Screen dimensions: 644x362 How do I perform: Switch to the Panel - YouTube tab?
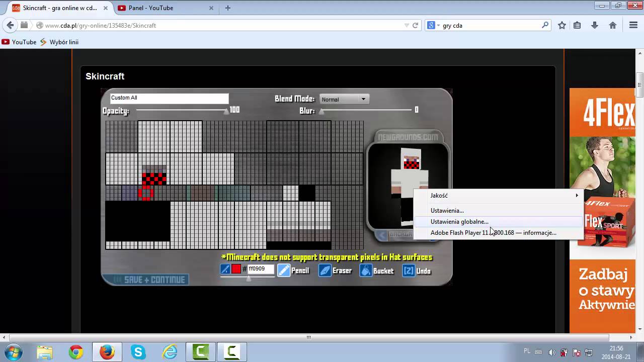point(166,8)
